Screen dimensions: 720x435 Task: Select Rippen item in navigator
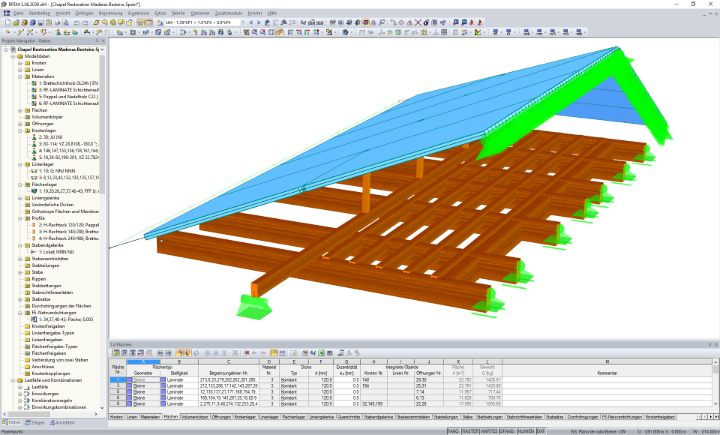click(x=39, y=279)
